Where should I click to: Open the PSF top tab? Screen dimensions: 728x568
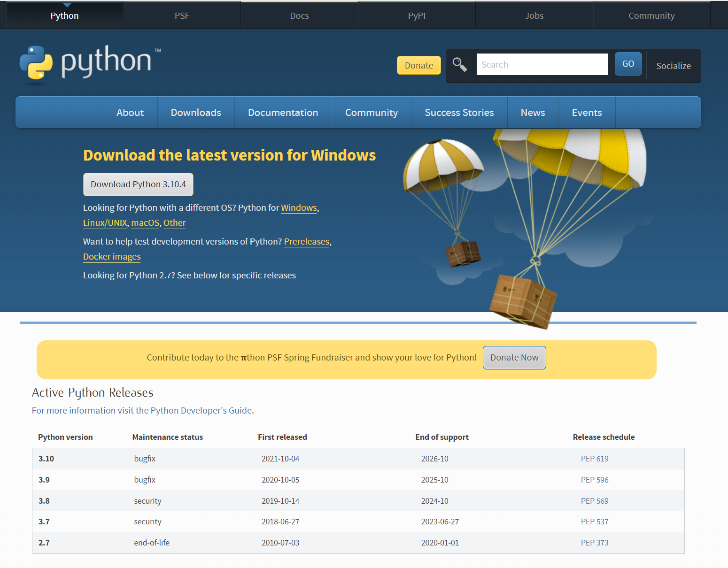(182, 15)
